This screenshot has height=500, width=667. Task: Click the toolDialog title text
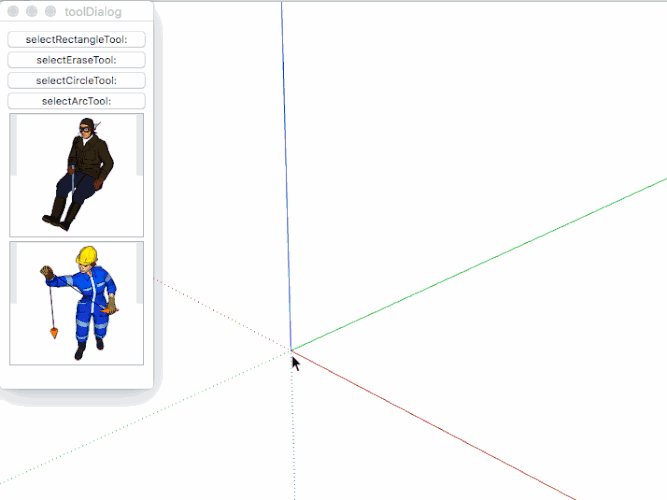tap(93, 12)
